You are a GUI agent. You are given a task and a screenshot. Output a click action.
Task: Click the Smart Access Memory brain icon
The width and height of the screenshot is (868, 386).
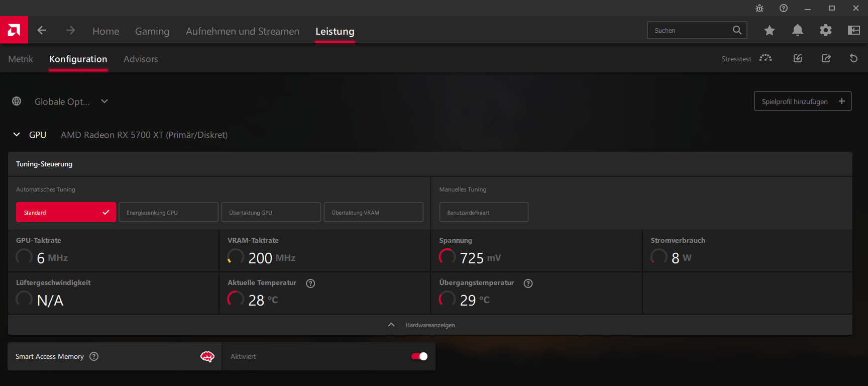(x=207, y=356)
